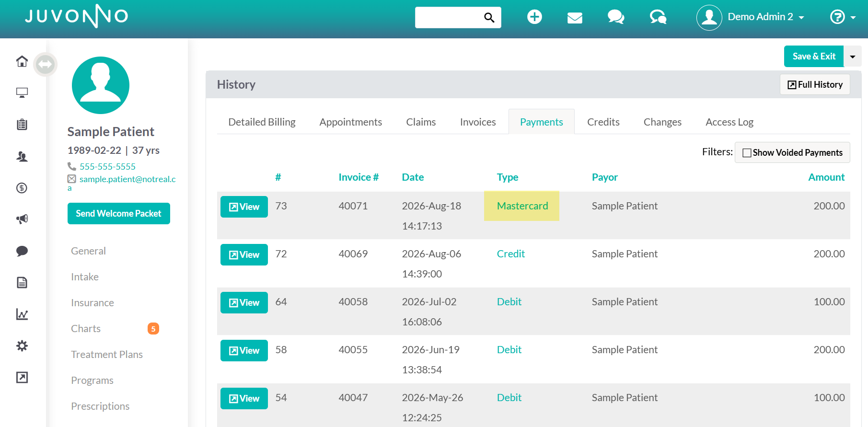Switch to Credits tab

point(603,122)
